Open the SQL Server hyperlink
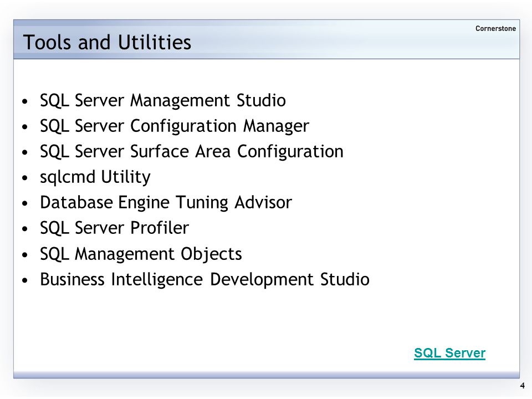The image size is (532, 399). 449,353
